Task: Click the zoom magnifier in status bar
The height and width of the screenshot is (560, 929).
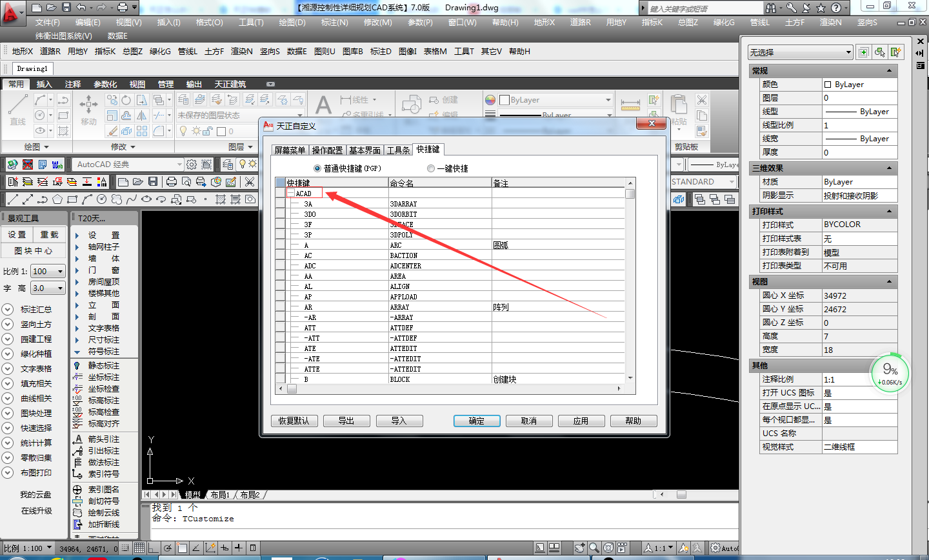Action: click(594, 548)
